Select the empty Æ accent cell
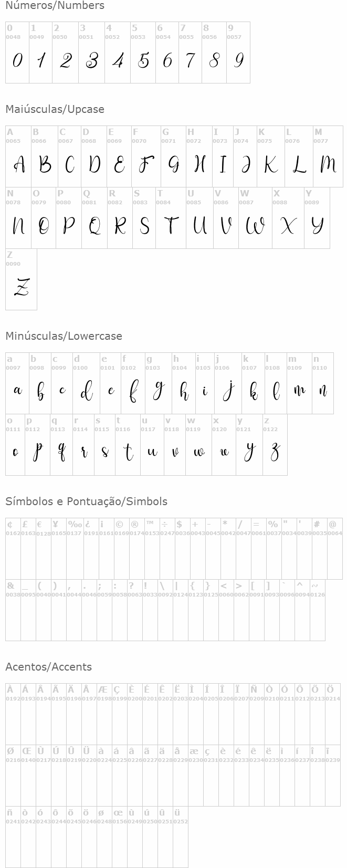The image size is (347, 868). 104,714
